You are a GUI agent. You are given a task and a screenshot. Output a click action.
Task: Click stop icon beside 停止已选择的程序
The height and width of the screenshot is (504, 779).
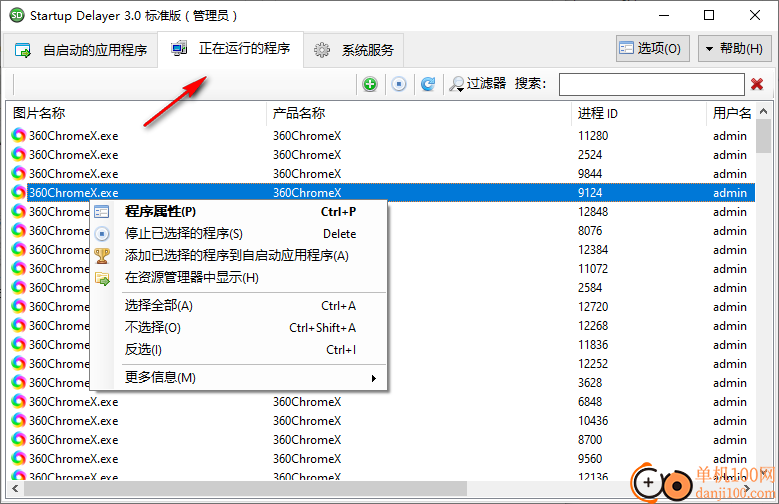click(x=102, y=234)
